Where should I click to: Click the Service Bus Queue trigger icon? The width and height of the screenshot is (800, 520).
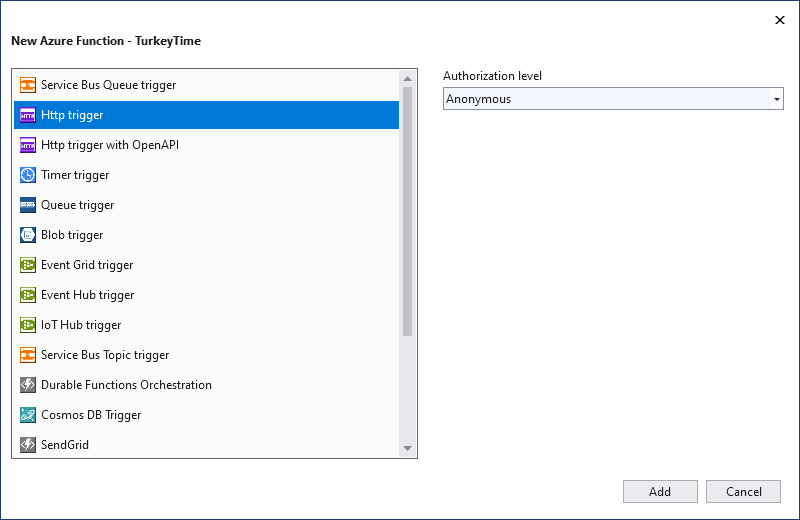[28, 85]
